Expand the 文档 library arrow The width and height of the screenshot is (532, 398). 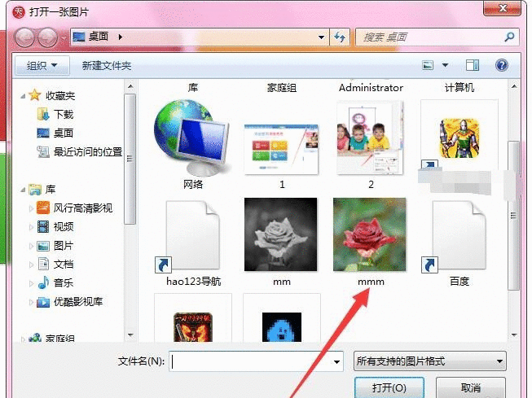[31, 265]
